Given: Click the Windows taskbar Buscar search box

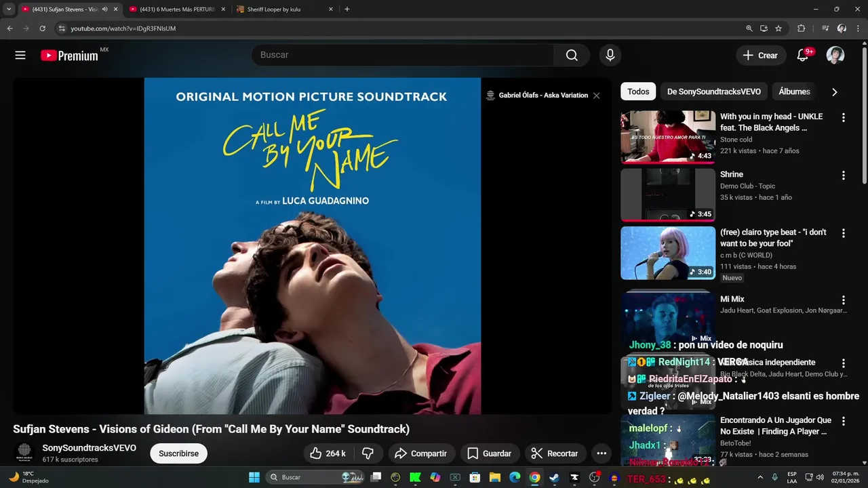Looking at the screenshot, I should coord(315,477).
